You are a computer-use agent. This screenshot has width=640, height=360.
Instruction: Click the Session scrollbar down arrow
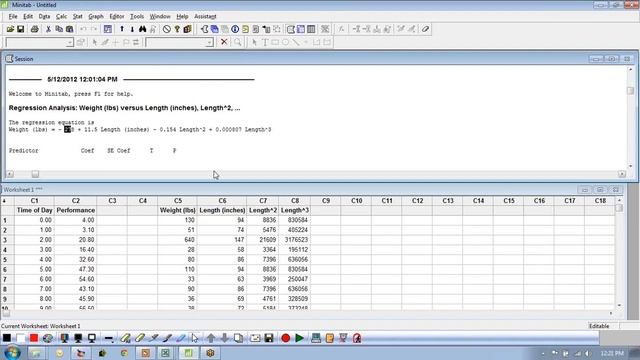point(631,166)
